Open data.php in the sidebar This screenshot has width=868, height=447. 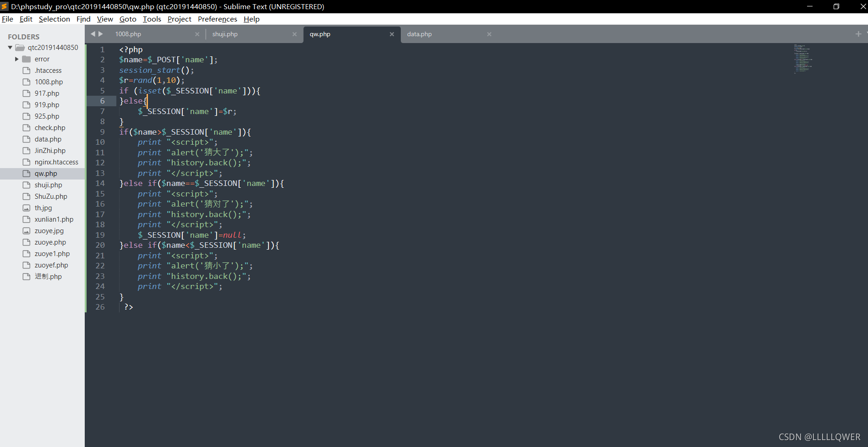point(48,139)
